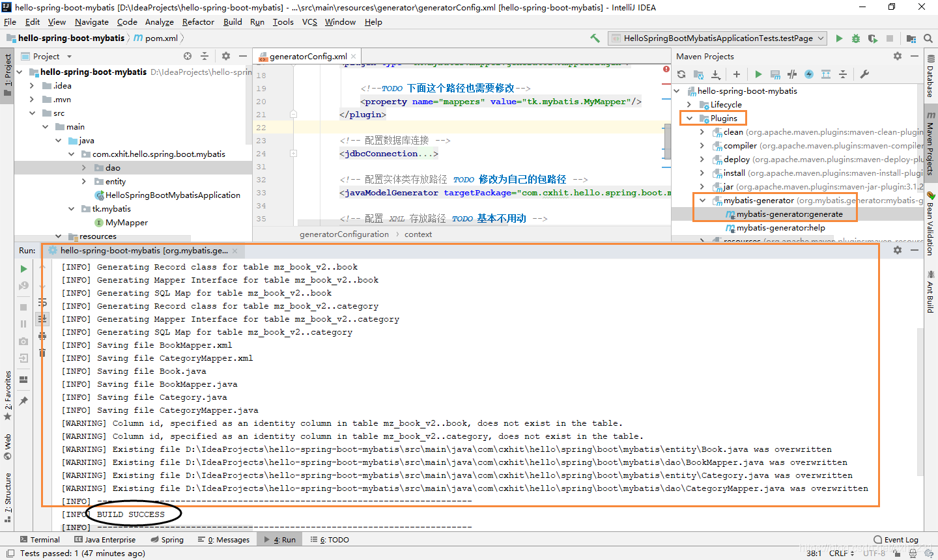Select mybatis-generator:help goal

(780, 228)
